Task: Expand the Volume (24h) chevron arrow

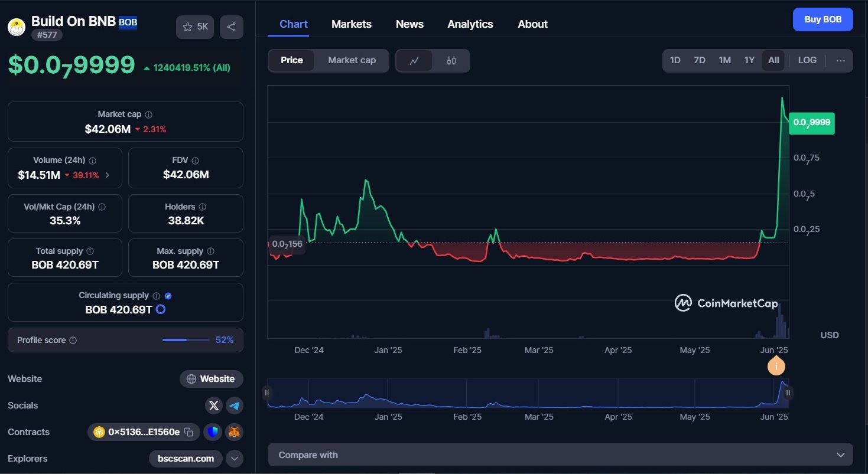Action: click(x=107, y=175)
